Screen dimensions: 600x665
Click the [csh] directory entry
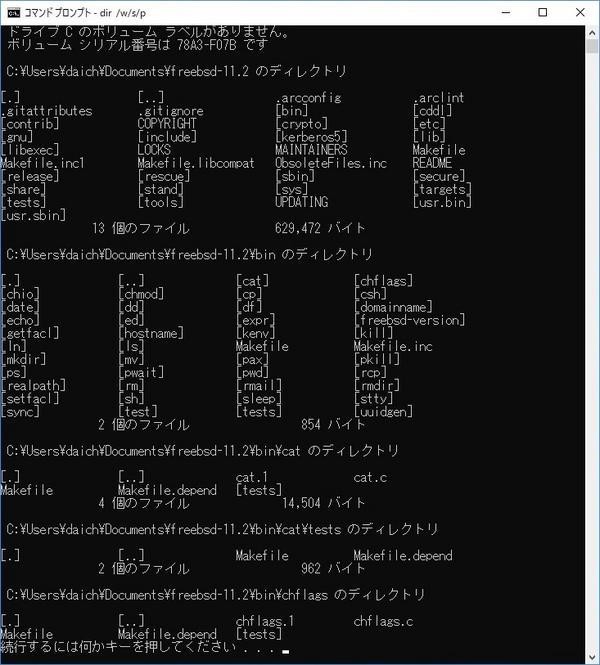(370, 294)
